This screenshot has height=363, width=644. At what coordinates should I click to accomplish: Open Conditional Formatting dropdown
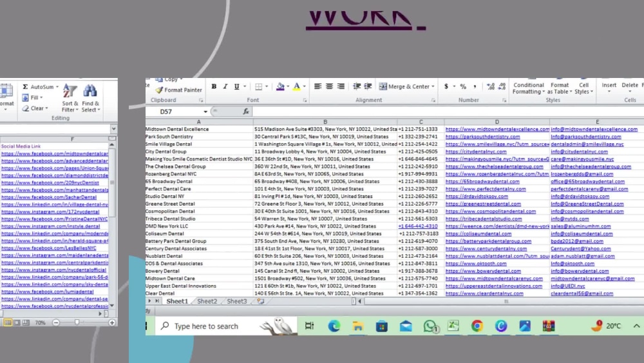click(x=528, y=88)
